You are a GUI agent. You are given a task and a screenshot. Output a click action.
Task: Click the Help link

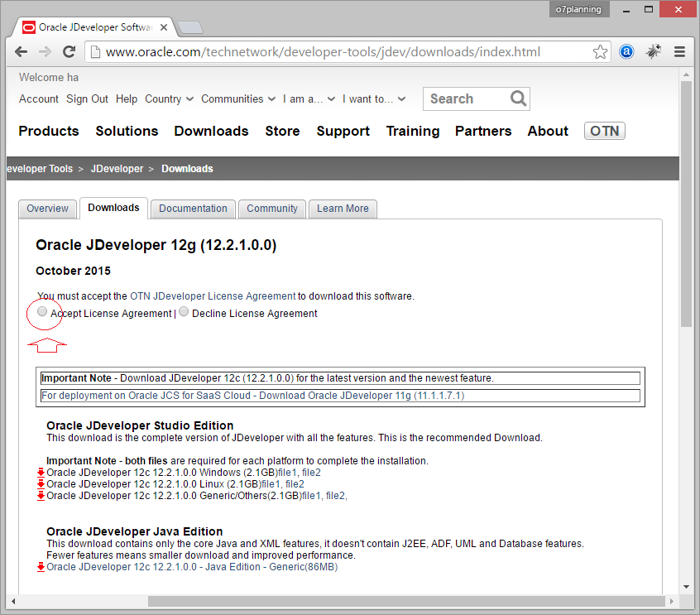click(127, 98)
